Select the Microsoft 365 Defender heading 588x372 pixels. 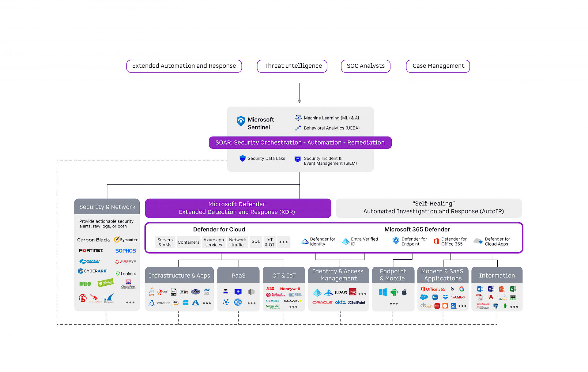coord(417,229)
